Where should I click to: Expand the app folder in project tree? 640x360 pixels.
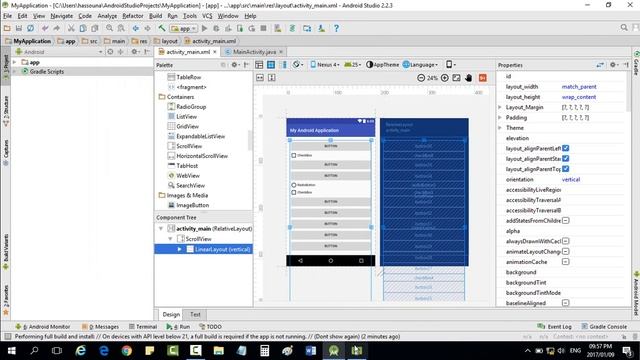15,62
